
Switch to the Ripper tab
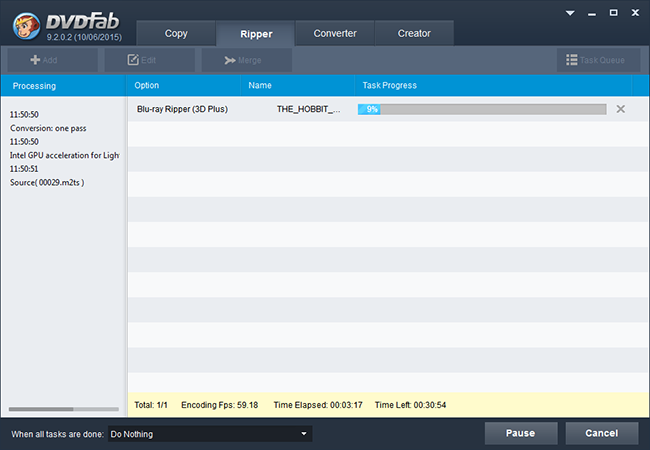click(x=256, y=34)
